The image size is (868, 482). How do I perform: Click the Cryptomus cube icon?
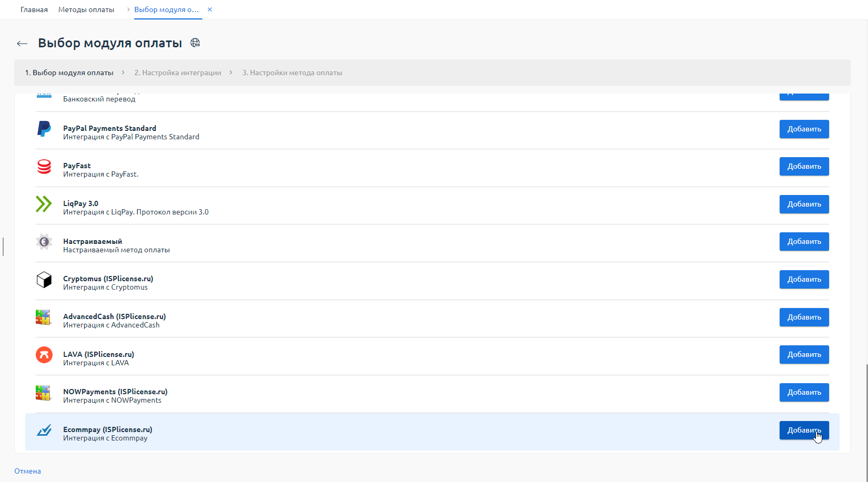point(44,280)
